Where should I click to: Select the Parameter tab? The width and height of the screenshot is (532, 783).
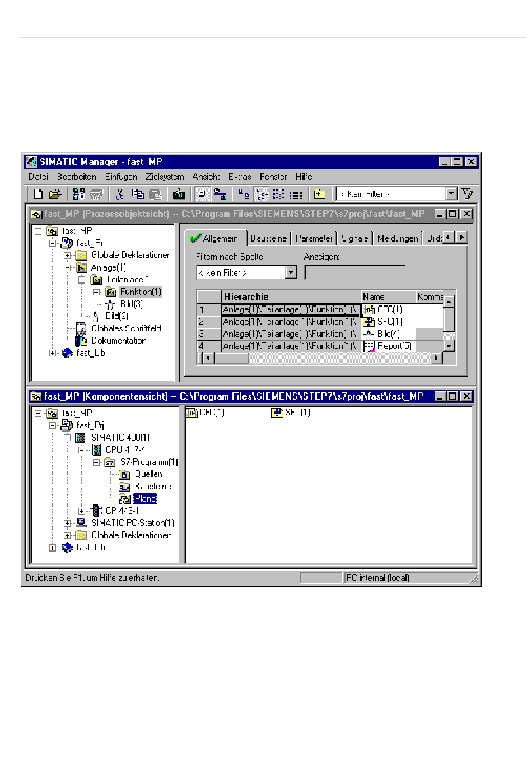pyautogui.click(x=314, y=239)
